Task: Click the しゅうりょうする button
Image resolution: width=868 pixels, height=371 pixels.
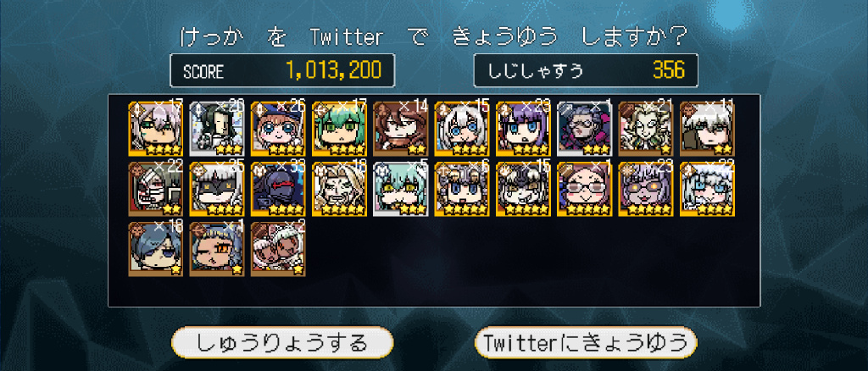Action: point(282,343)
